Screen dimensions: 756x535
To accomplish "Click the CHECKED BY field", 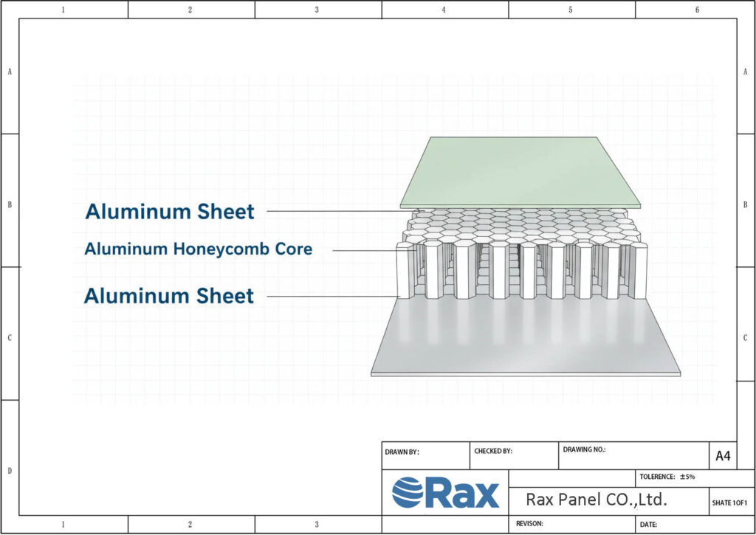I will tap(512, 455).
